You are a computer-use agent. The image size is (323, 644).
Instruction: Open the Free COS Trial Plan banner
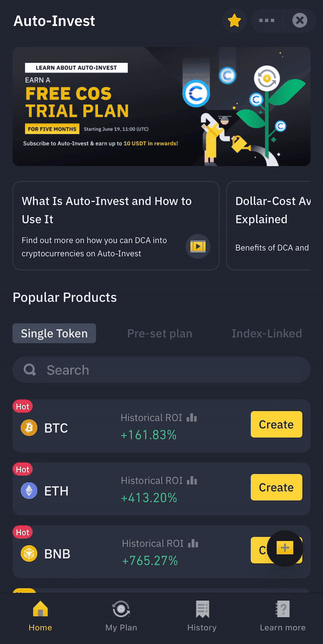[161, 106]
